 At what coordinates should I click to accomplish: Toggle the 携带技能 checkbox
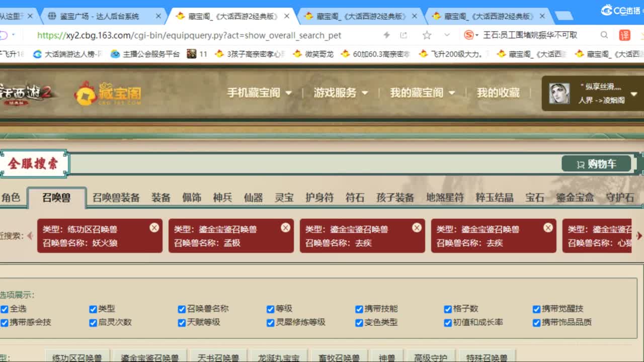click(x=359, y=309)
